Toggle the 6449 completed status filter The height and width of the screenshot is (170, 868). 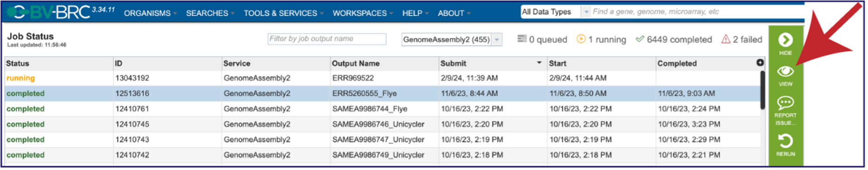click(x=674, y=39)
